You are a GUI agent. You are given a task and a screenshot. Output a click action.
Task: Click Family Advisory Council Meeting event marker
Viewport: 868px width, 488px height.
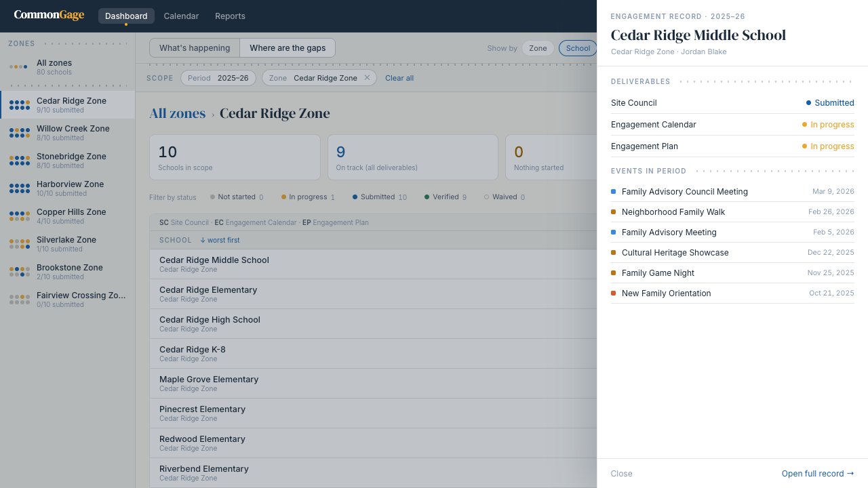click(x=614, y=192)
